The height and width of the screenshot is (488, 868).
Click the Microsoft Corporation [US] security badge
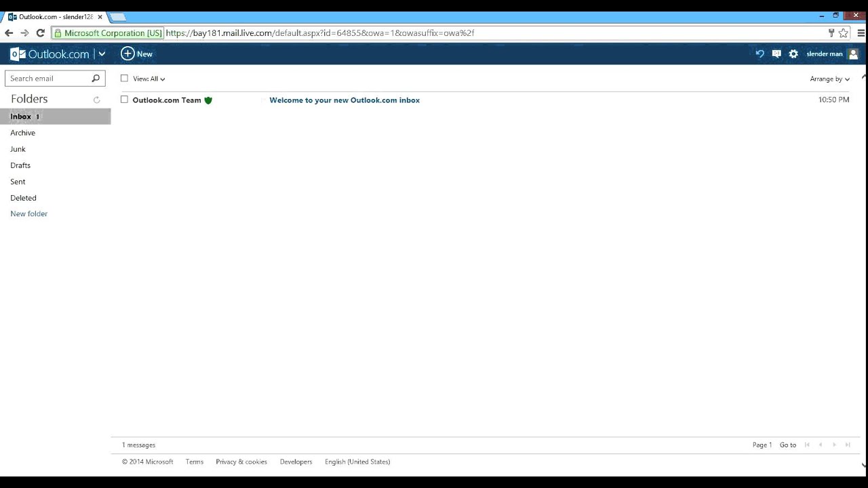(108, 33)
